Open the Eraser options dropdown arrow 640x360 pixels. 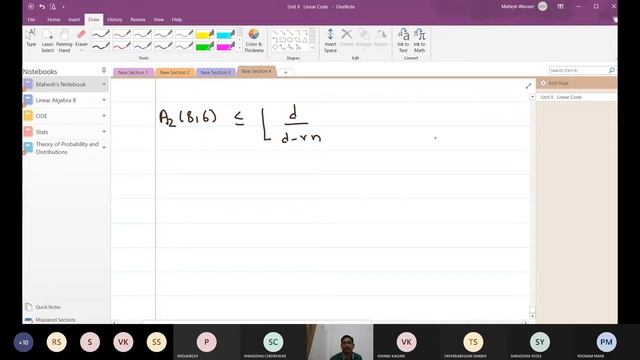(x=81, y=51)
